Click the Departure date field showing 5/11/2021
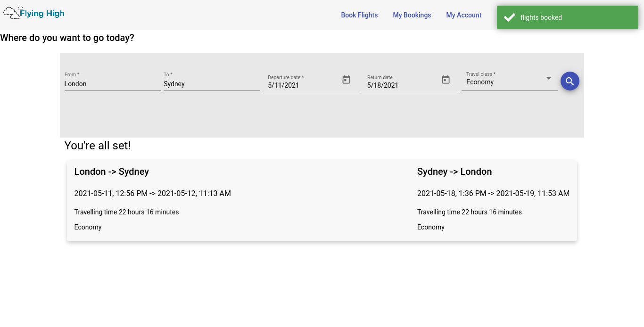The width and height of the screenshot is (644, 327). pos(302,85)
